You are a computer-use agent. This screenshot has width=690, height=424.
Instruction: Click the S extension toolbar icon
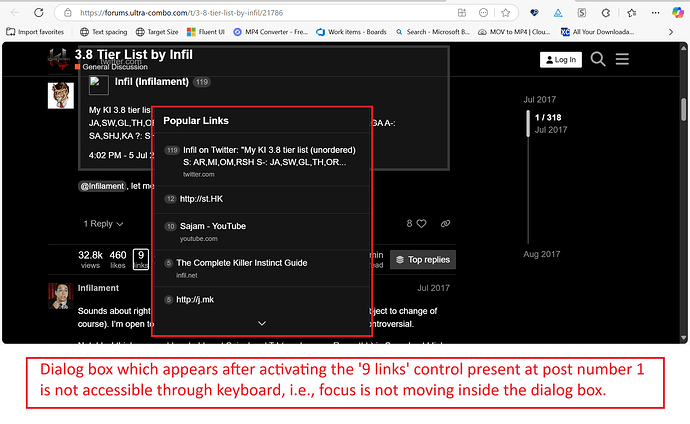(x=582, y=13)
